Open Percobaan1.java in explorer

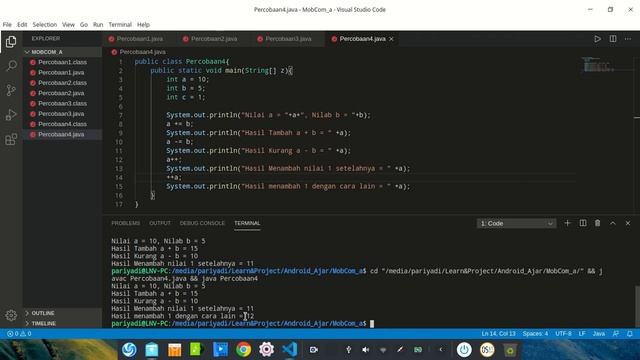pyautogui.click(x=62, y=72)
